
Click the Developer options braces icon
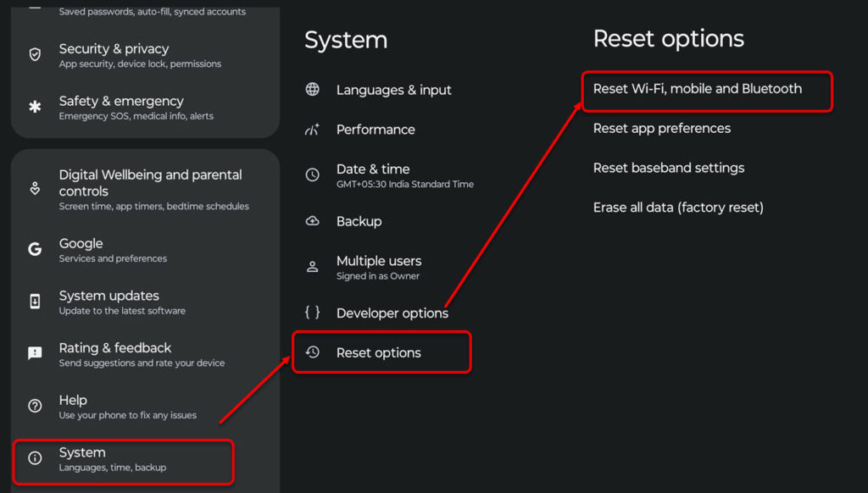pos(312,312)
